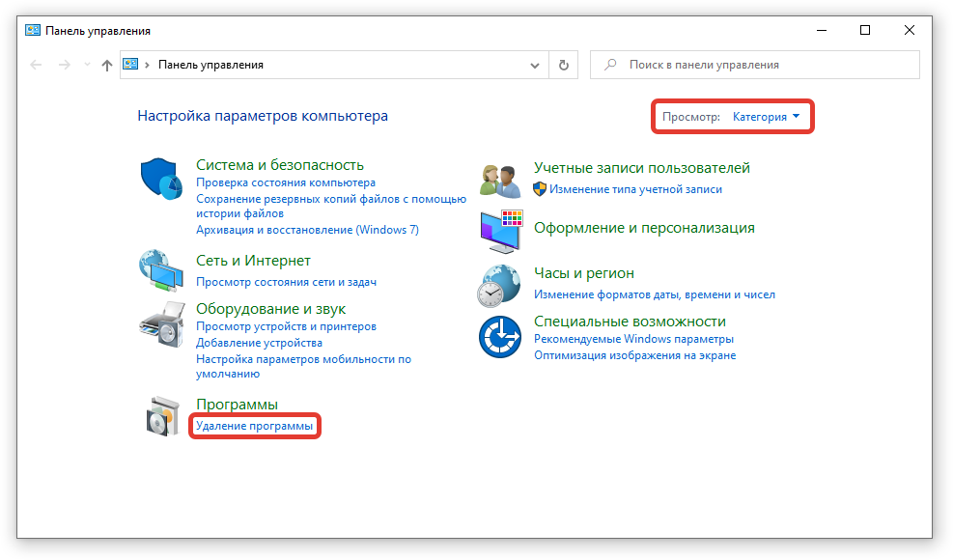Open the Категория view mode dropdown

766,117
